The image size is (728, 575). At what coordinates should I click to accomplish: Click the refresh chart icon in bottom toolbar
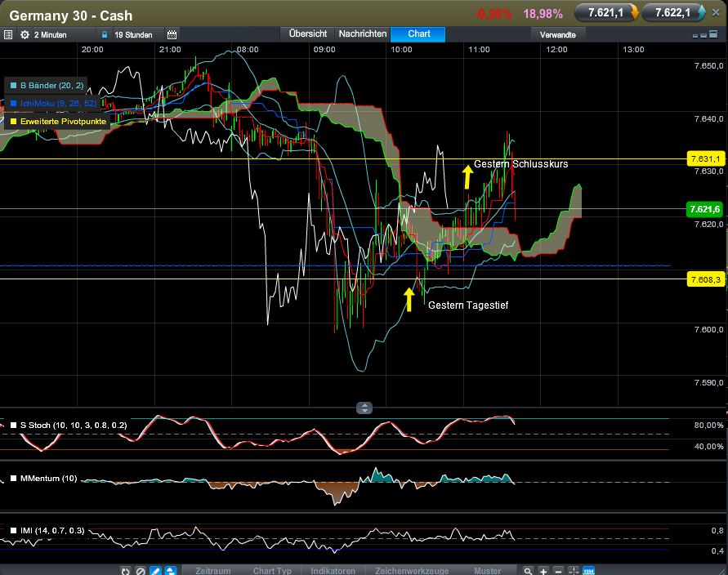[125, 571]
